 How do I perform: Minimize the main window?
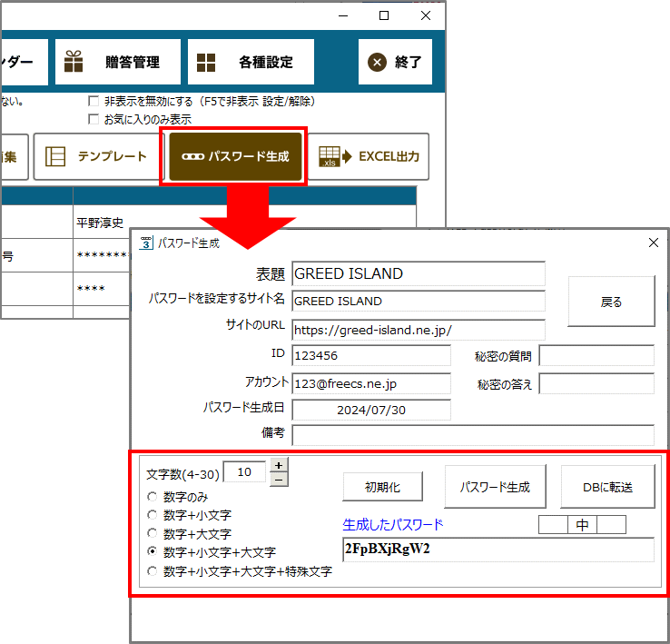point(343,15)
